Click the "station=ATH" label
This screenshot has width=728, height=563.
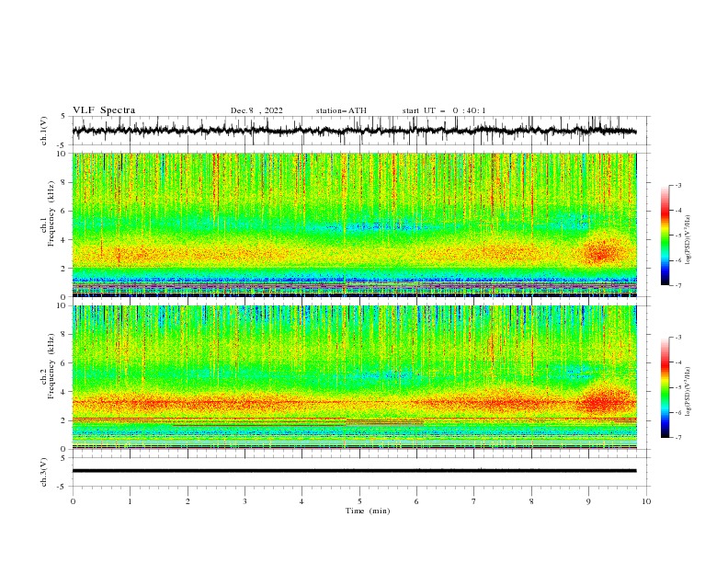click(341, 110)
